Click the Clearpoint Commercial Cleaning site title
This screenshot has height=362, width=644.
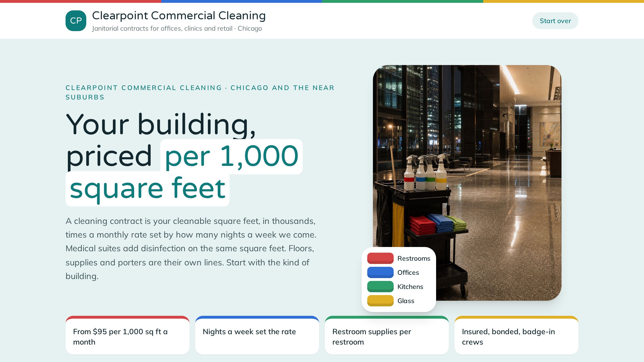(179, 16)
